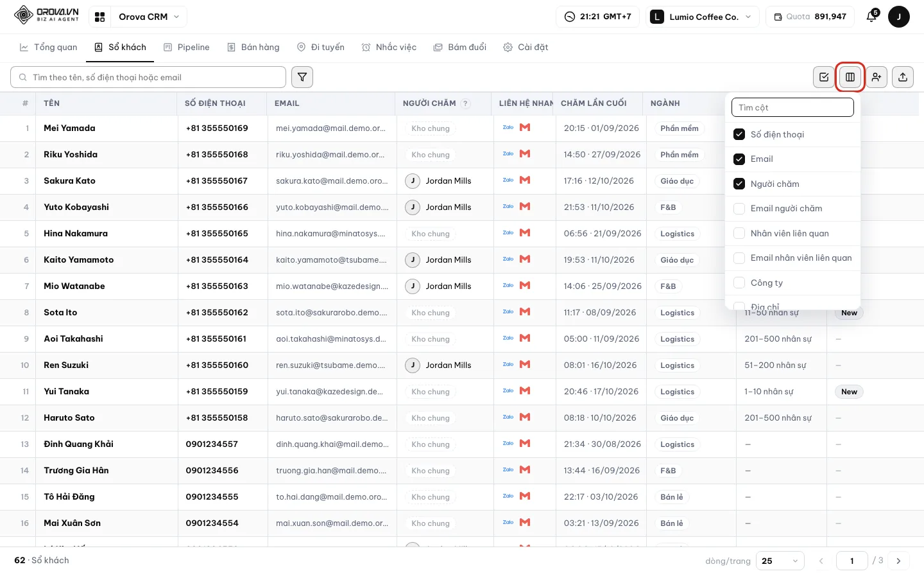This screenshot has height=578, width=924.
Task: Open the notifications bell
Action: [871, 17]
